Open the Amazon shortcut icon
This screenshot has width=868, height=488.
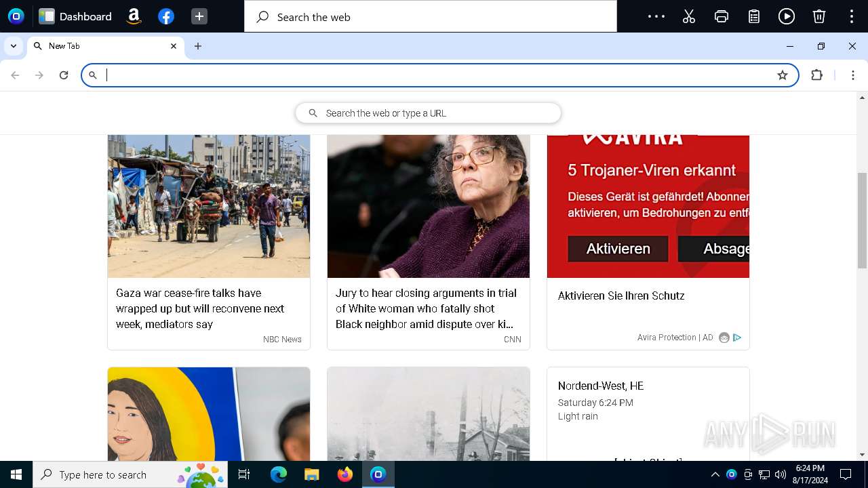pyautogui.click(x=134, y=16)
